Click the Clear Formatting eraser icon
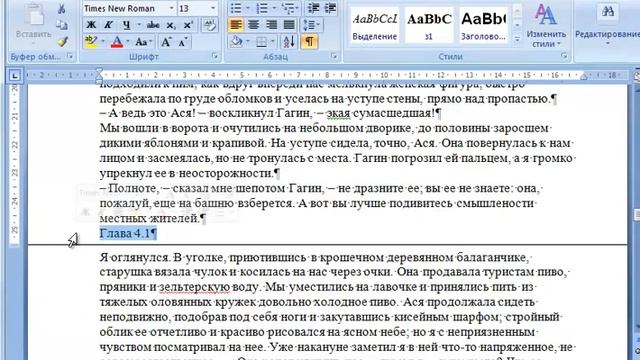 210,25
